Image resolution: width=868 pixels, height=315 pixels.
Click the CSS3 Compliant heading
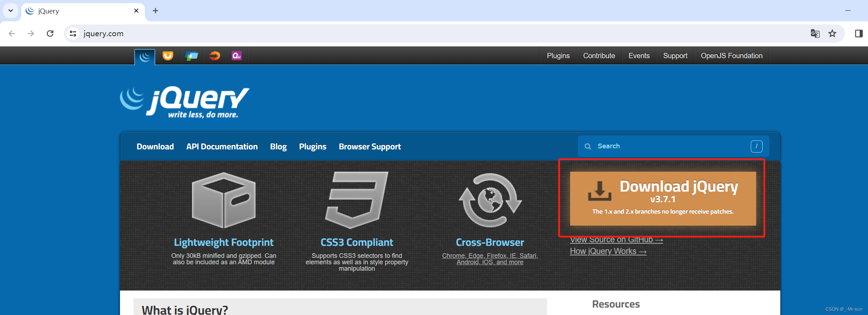tap(357, 242)
